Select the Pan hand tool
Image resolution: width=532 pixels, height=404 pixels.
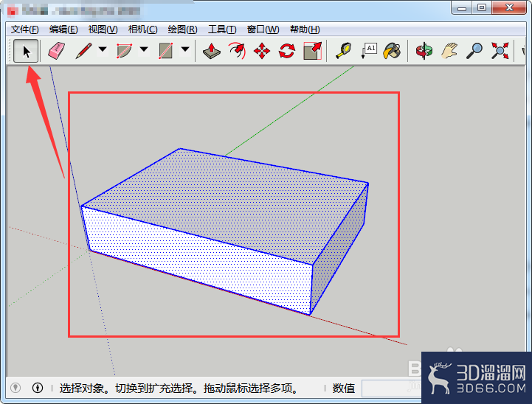(x=449, y=51)
